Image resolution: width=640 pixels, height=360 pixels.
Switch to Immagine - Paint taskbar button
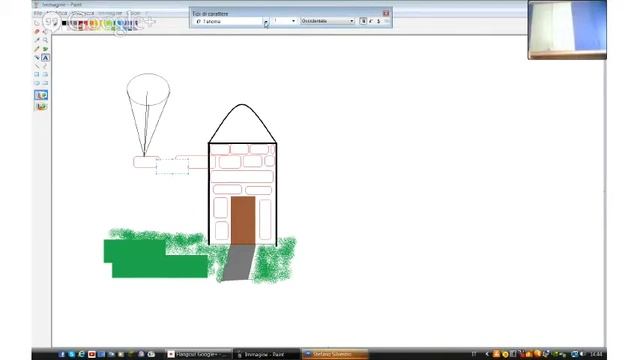[x=267, y=354]
